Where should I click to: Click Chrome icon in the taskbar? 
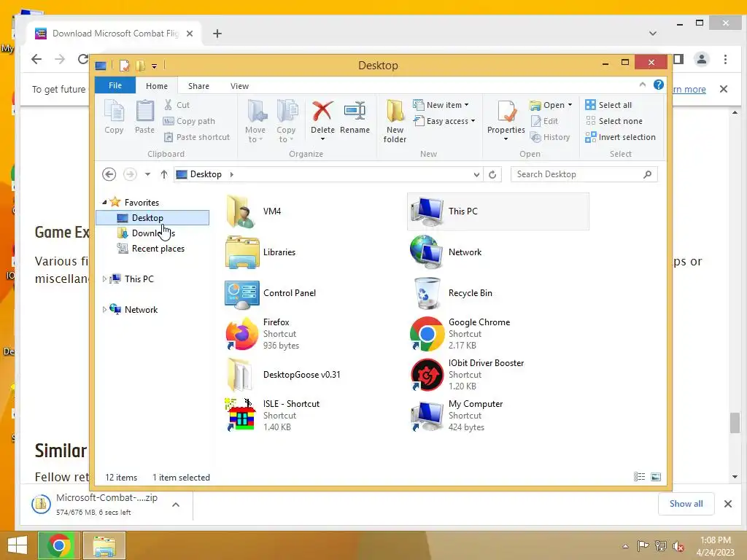(x=59, y=545)
